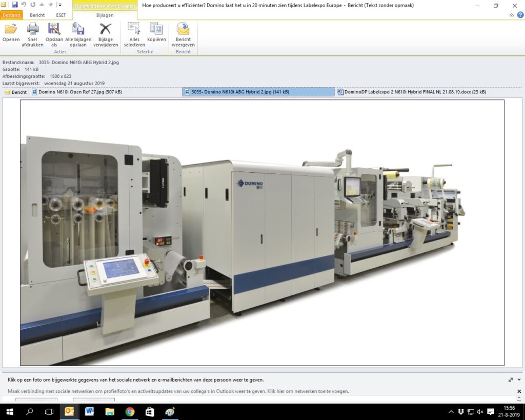The width and height of the screenshot is (525, 420).
Task: Select attachment DominoDP Labelexpo 2 N610i Hybrid docx
Action: (412, 92)
